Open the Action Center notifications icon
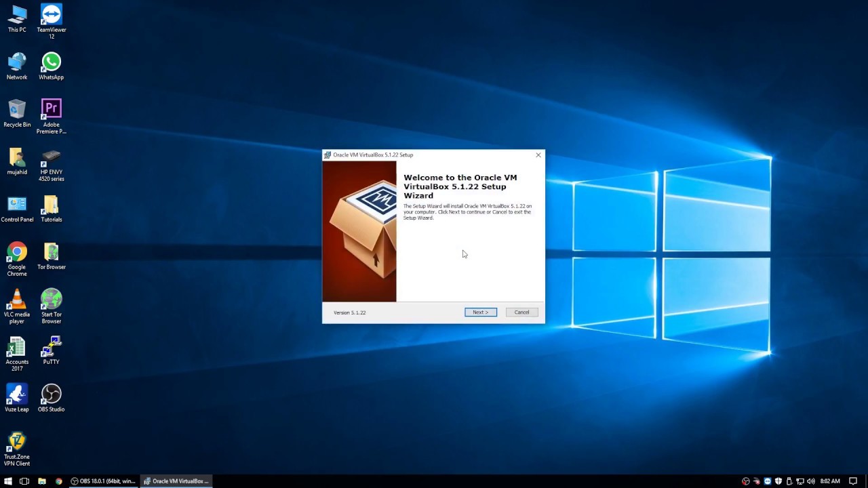Image resolution: width=868 pixels, height=488 pixels. coord(853,481)
